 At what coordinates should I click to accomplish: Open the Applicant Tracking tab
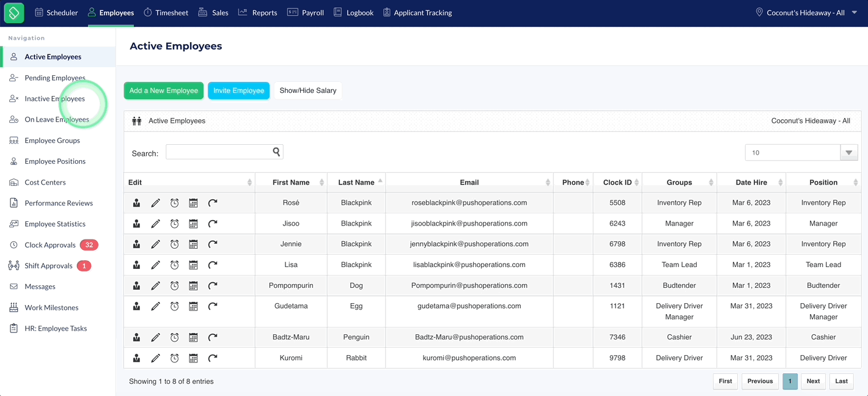[417, 12]
